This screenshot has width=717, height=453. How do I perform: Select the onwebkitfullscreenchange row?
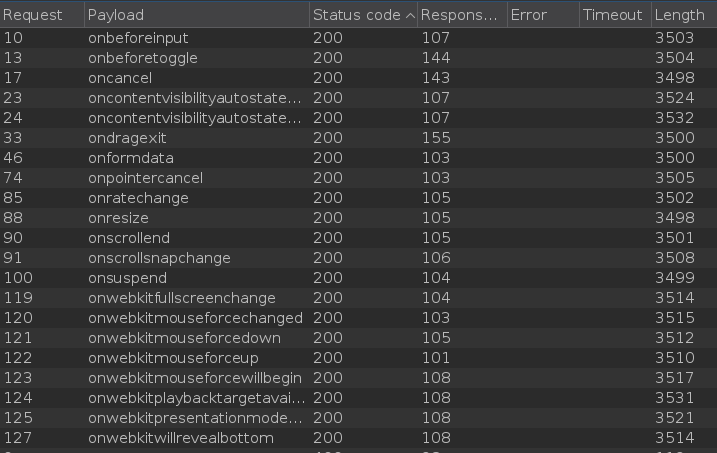tap(181, 298)
